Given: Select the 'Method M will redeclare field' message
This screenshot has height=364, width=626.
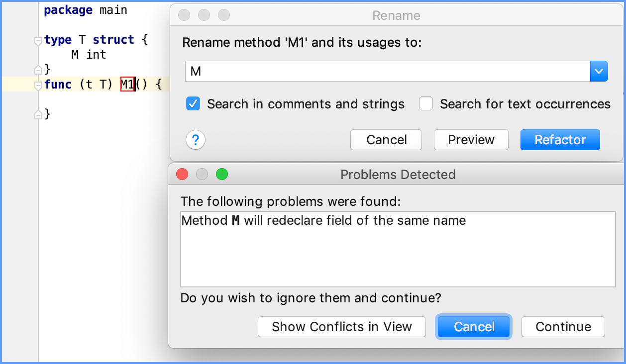Looking at the screenshot, I should click(323, 220).
